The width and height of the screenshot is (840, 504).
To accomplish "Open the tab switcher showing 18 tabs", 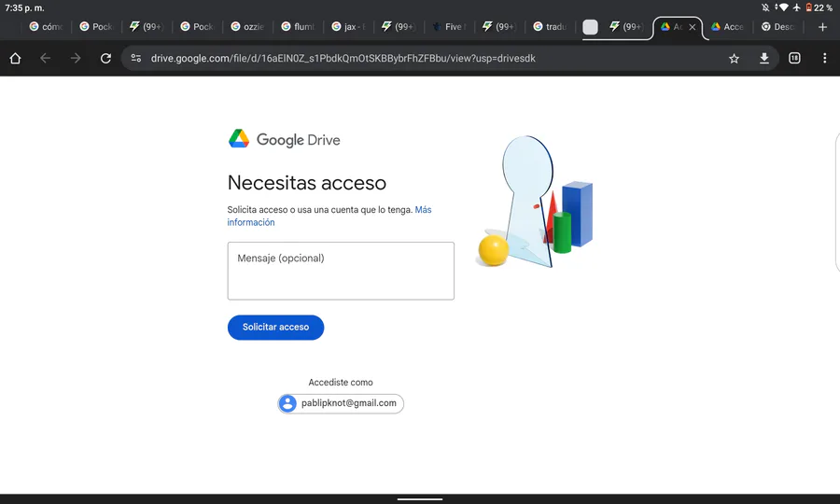I will click(x=794, y=59).
